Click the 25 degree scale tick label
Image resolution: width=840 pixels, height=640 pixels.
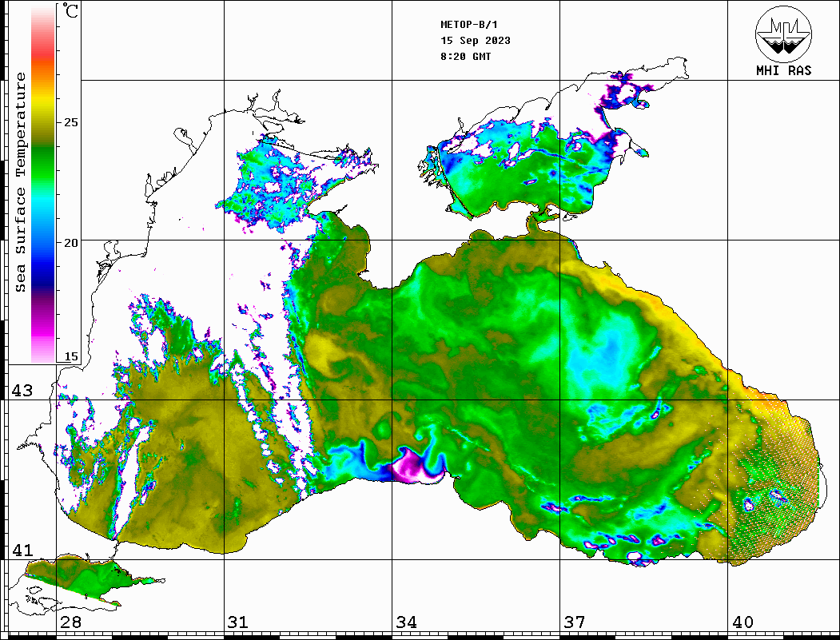tap(71, 123)
